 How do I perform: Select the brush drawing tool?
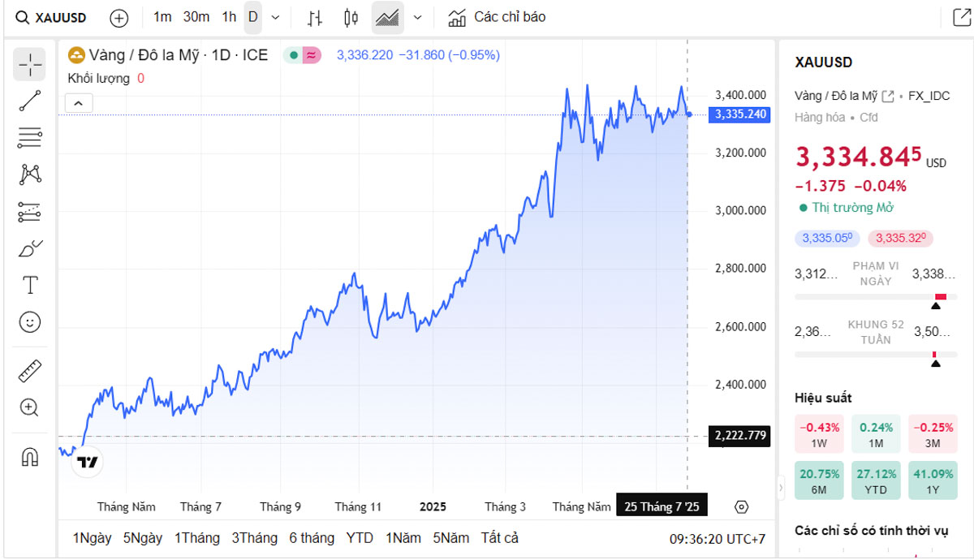tap(30, 248)
